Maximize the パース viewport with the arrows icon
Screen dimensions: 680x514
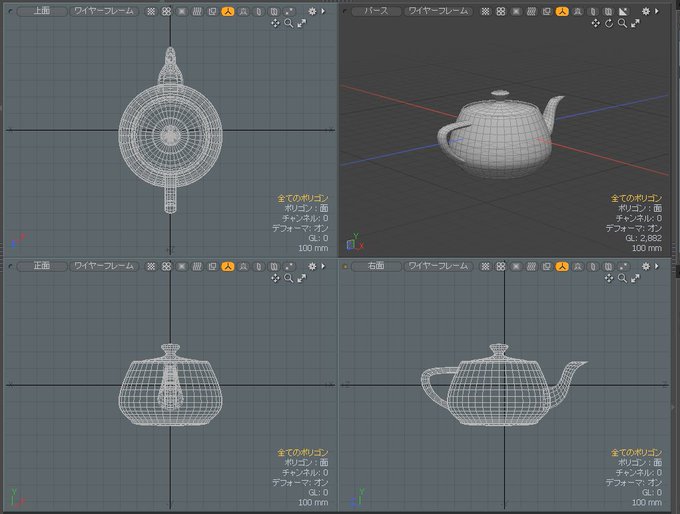point(635,23)
